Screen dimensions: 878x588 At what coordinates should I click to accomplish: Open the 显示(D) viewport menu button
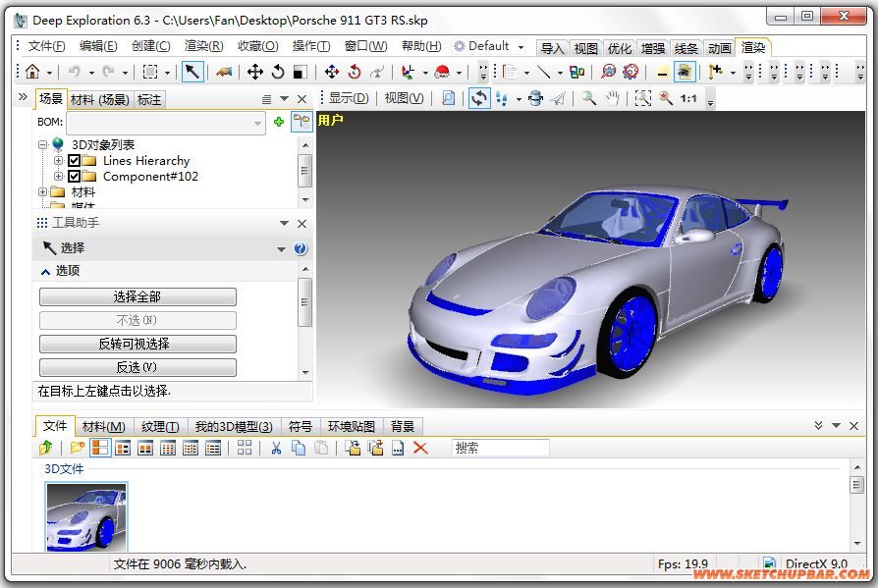click(349, 98)
